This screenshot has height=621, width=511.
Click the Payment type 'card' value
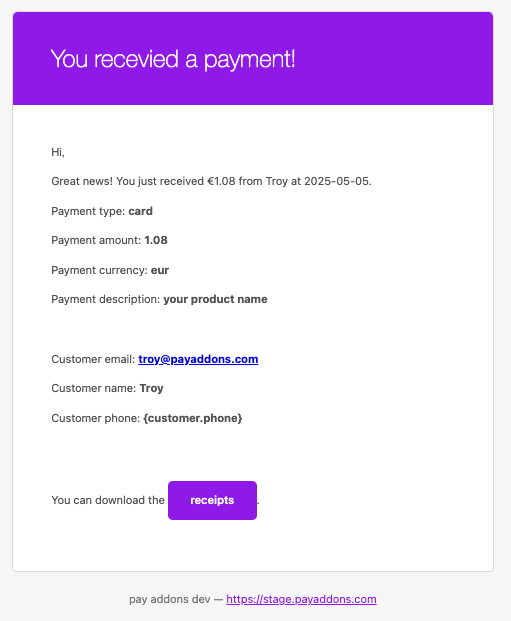[140, 211]
